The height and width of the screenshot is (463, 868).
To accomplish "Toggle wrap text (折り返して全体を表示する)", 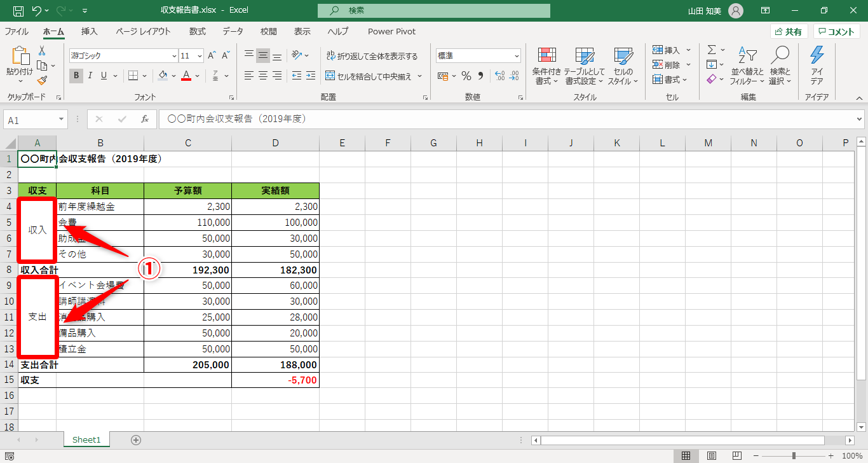I will 372,56.
